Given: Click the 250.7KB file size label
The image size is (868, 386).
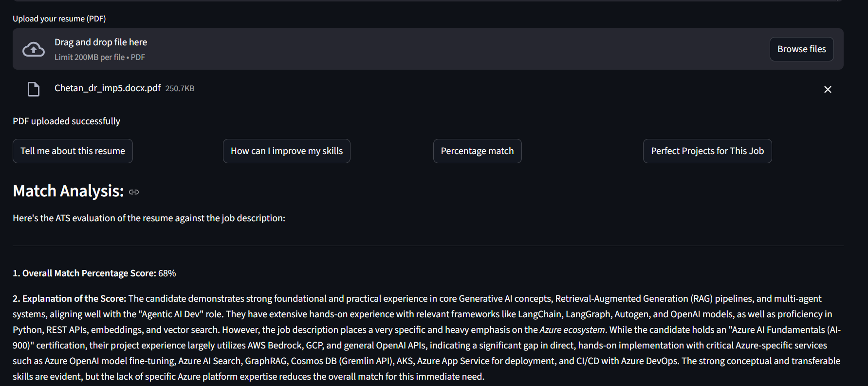Looking at the screenshot, I should (x=180, y=89).
